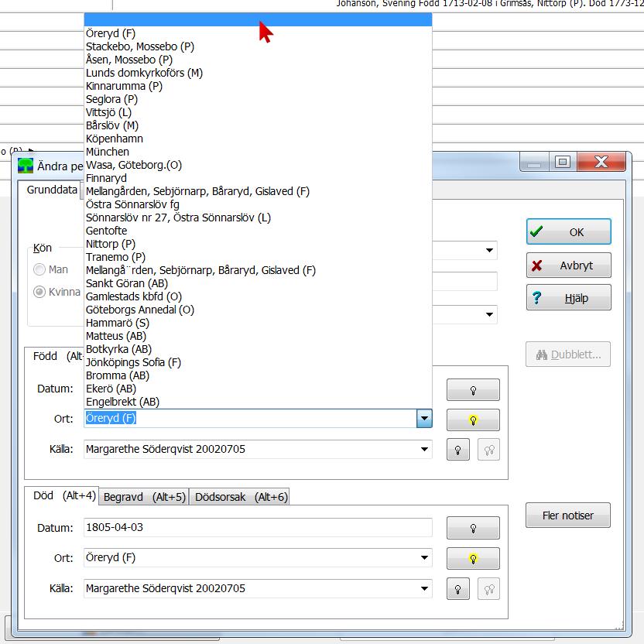Confirm with the OK button
Image resolution: width=644 pixels, height=644 pixels.
pyautogui.click(x=568, y=231)
